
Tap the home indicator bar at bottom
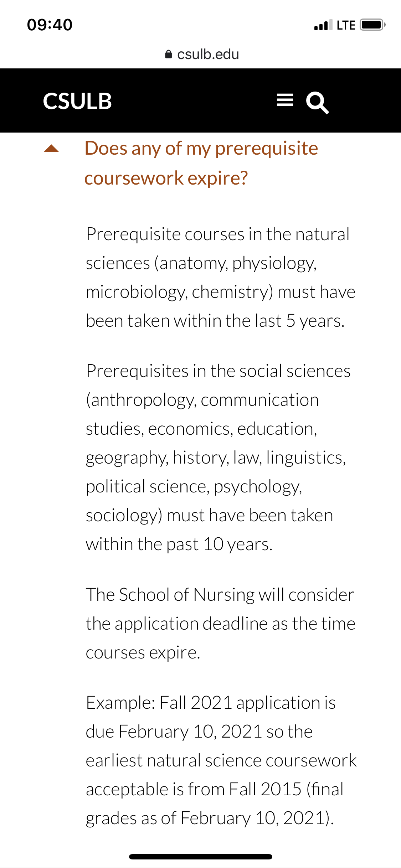(x=201, y=857)
